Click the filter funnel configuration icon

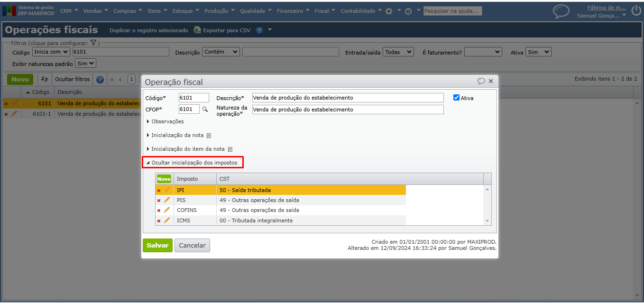click(x=93, y=43)
